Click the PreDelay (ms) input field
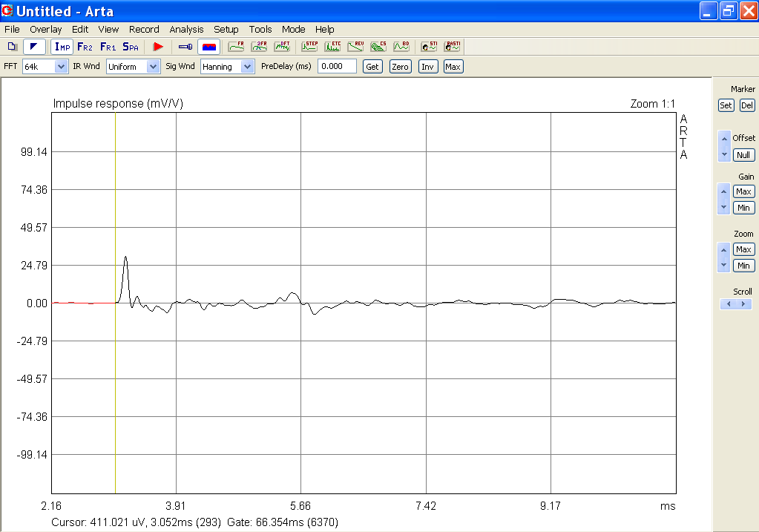Screen dimensions: 759x532 pos(337,66)
